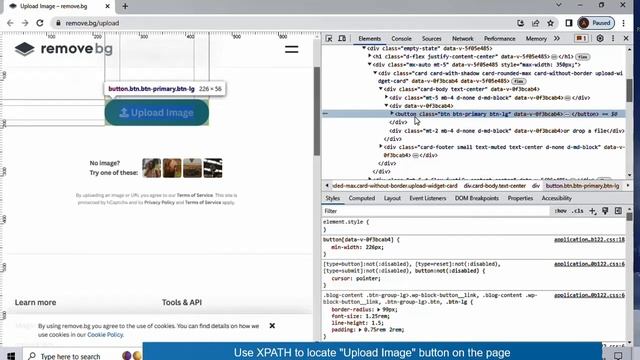Open the DevTools three-dot customize menu

pyautogui.click(x=613, y=38)
